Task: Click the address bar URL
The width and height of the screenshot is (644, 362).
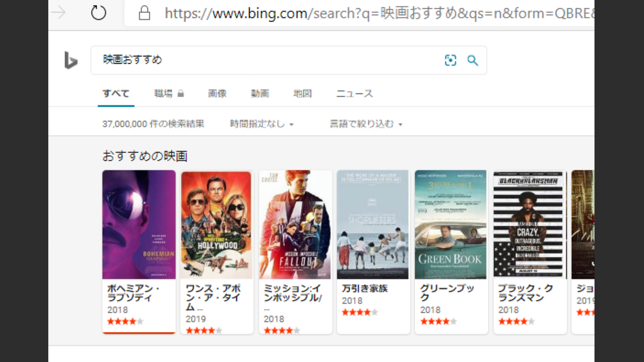Action: click(379, 13)
